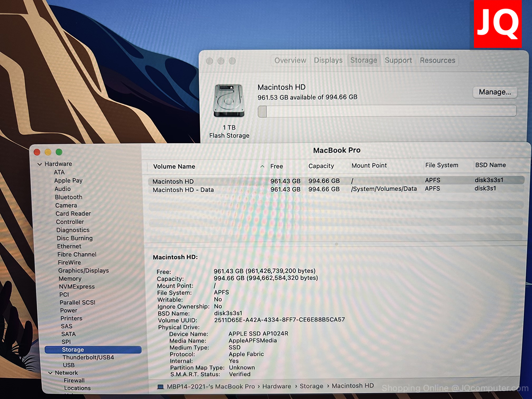Open the Power entry in sidebar
Screen dimensions: 532x399
pyautogui.click(x=69, y=310)
